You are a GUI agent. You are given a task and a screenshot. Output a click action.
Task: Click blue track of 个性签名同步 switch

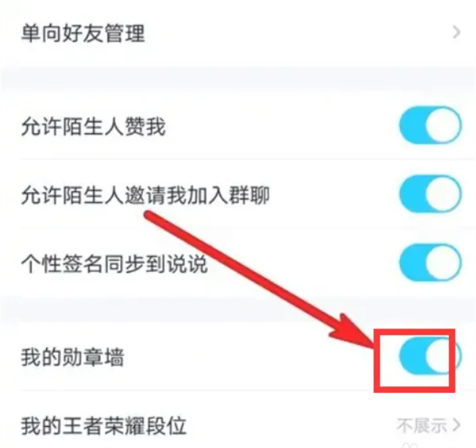412,262
